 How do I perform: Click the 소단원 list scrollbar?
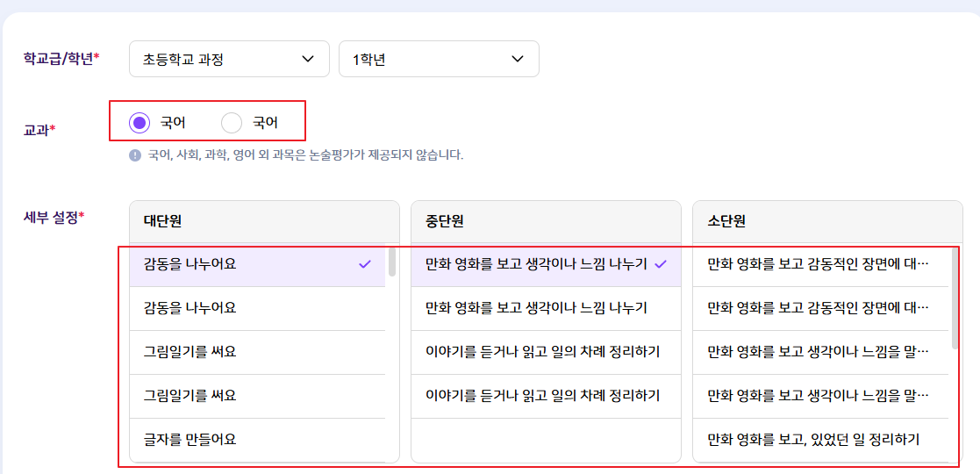tap(955, 298)
